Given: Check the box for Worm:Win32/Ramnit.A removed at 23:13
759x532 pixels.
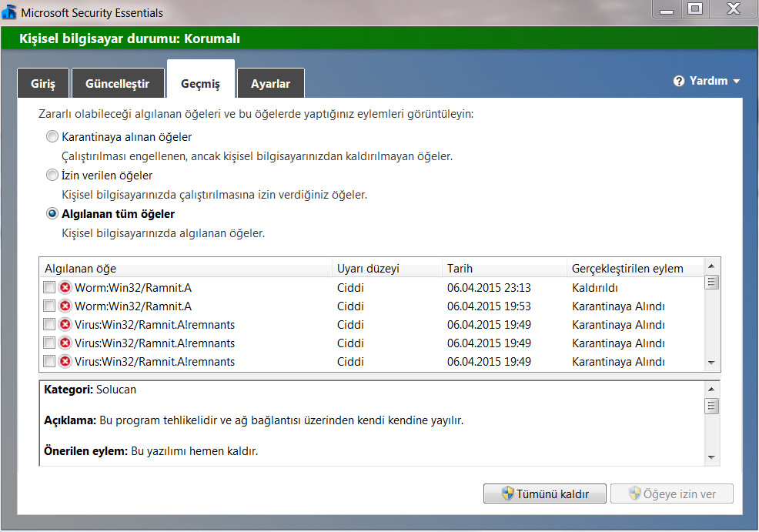Looking at the screenshot, I should click(x=49, y=287).
